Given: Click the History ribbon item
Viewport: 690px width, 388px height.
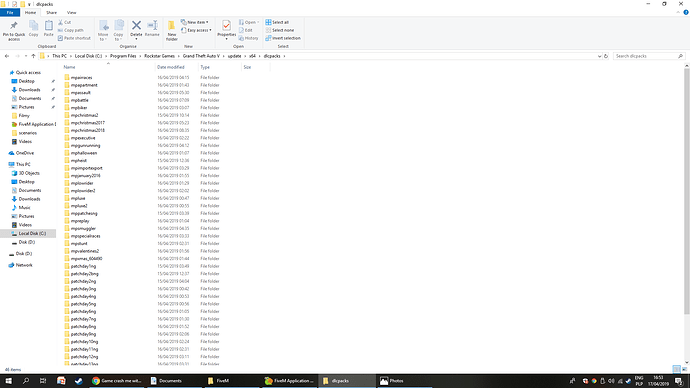Looking at the screenshot, I should (x=249, y=38).
